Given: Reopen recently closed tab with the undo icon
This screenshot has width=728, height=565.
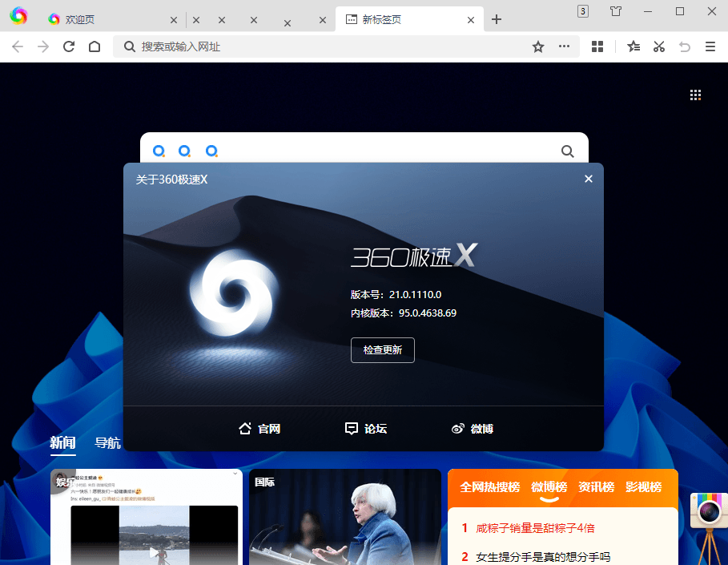Looking at the screenshot, I should pyautogui.click(x=685, y=46).
